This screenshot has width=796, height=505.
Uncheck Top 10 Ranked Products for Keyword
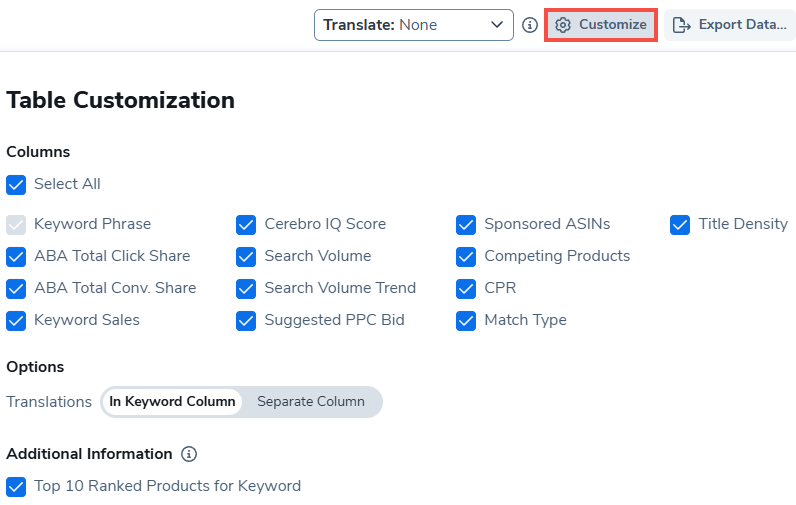click(16, 487)
